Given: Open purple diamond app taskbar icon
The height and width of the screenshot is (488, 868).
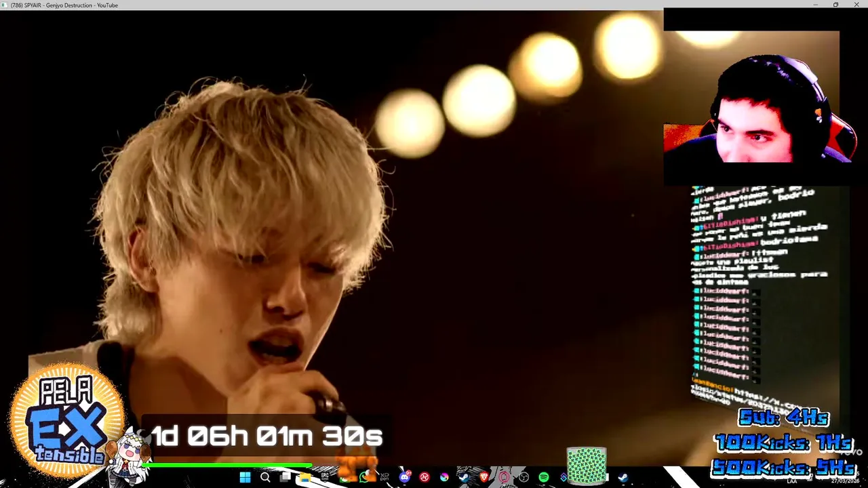Looking at the screenshot, I should coord(564,477).
